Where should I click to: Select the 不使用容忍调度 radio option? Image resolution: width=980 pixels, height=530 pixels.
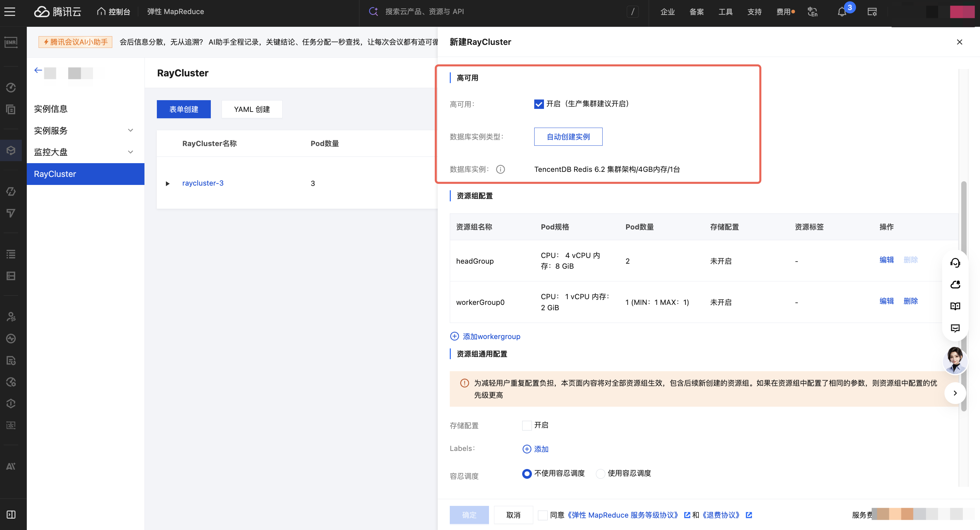pos(527,474)
